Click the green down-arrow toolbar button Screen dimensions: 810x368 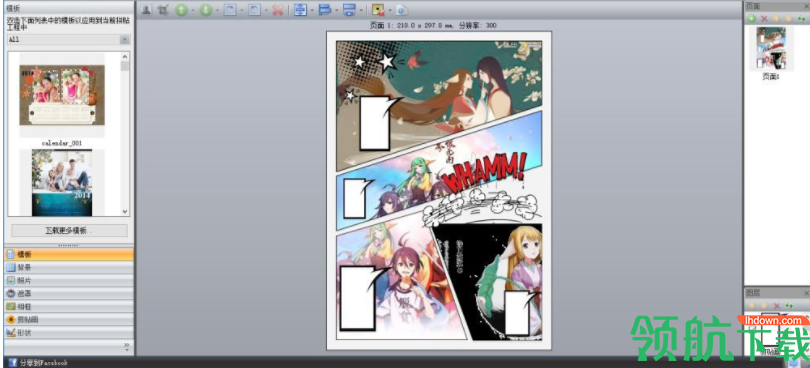(x=206, y=10)
